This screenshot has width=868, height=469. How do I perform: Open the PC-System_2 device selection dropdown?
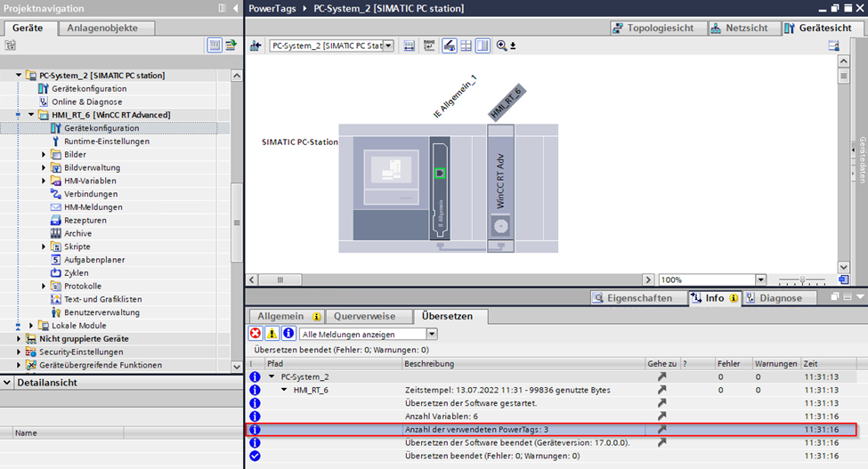[388, 45]
